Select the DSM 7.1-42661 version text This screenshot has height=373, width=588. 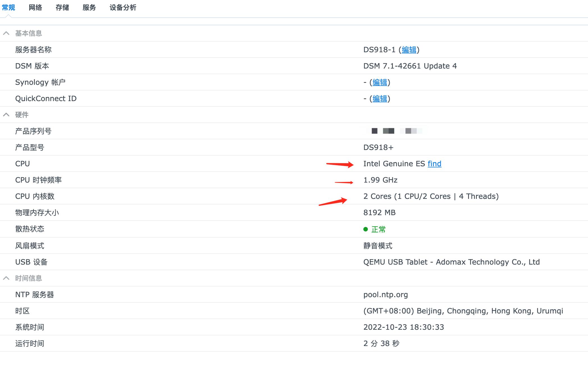click(410, 66)
